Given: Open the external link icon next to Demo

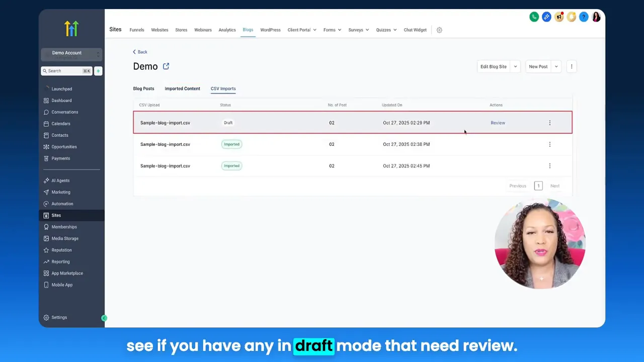Looking at the screenshot, I should click(166, 66).
